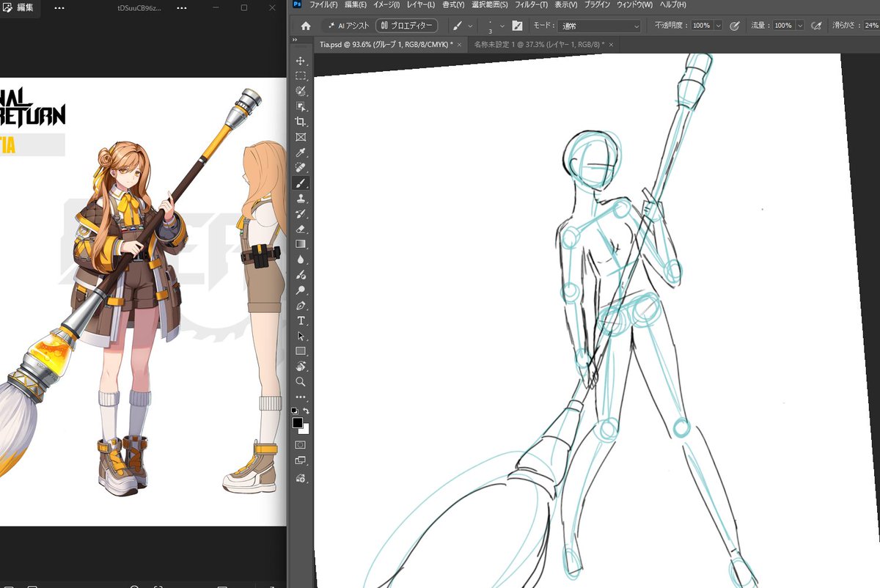Select the Brush tool in the toolbar
Viewport: 880px width, 588px height.
pyautogui.click(x=301, y=183)
